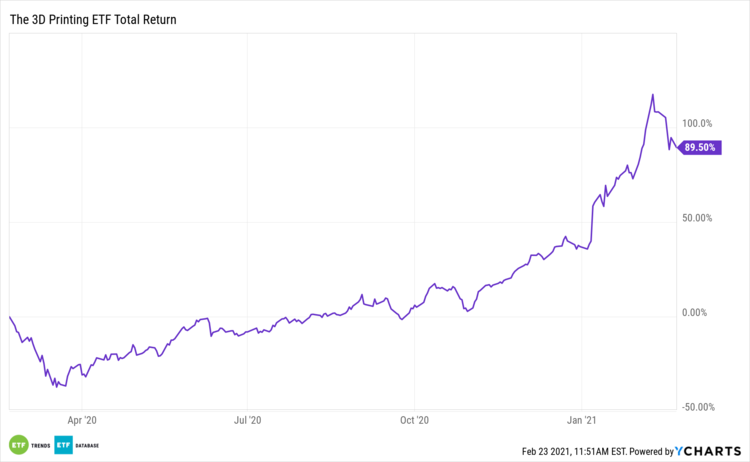The height and width of the screenshot is (462, 750).
Task: Click the blue ETF Database logo
Action: 63,445
